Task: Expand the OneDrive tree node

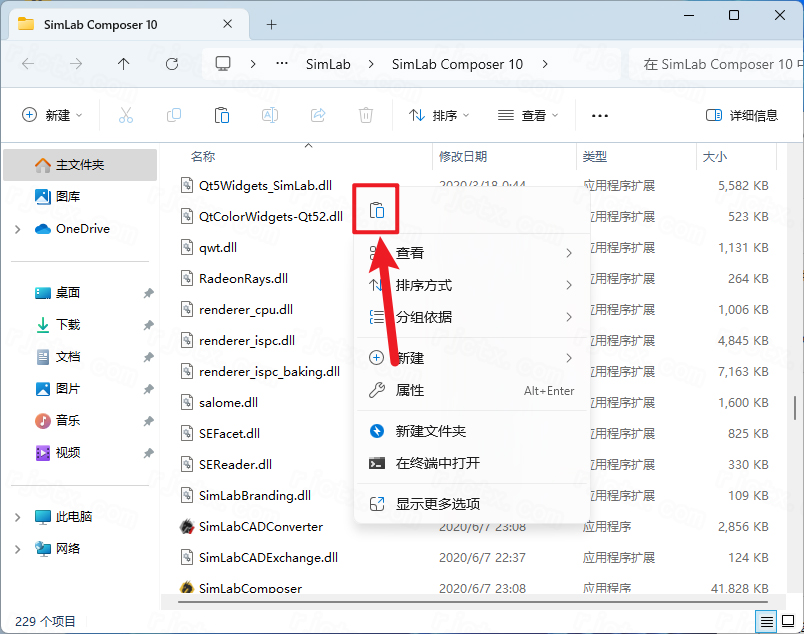Action: (17, 229)
